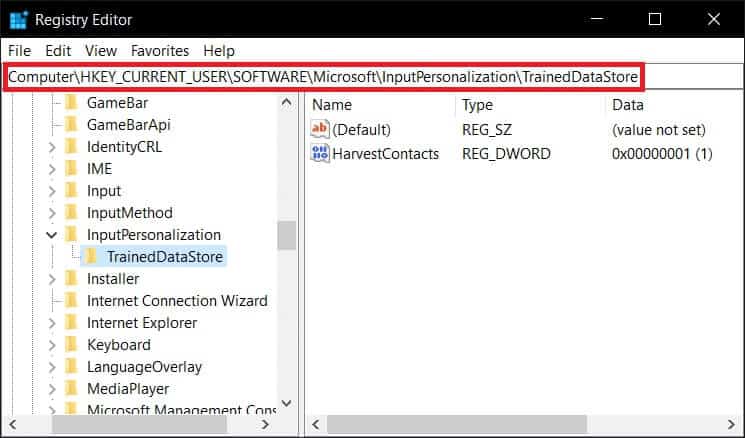
Task: Open the Edit menu
Action: tap(58, 50)
